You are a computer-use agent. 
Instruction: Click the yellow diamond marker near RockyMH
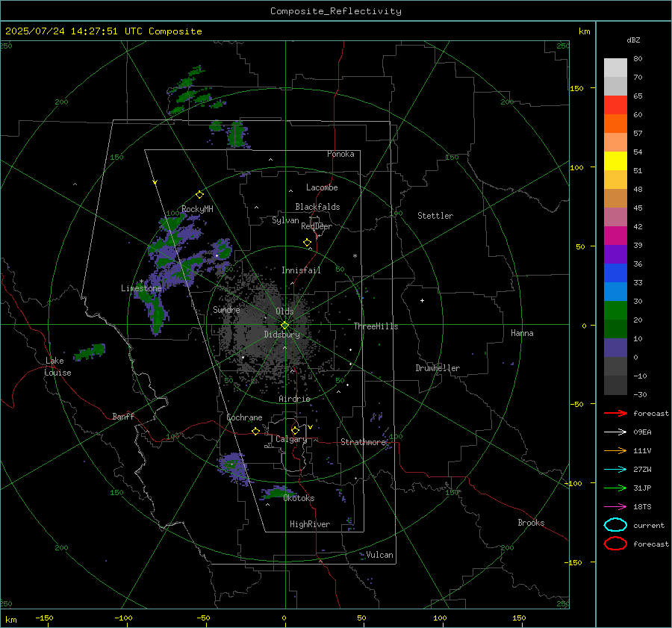pos(199,195)
